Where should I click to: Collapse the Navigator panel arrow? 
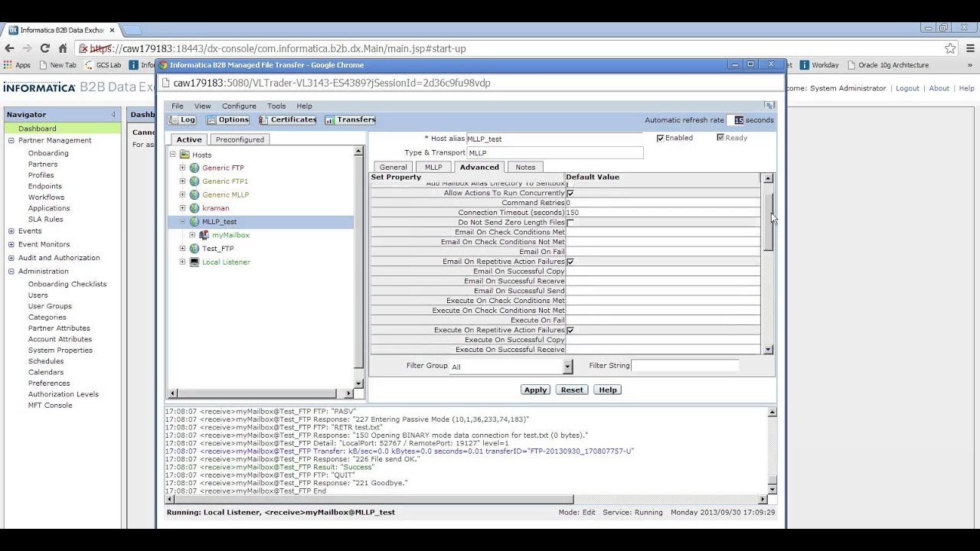pyautogui.click(x=113, y=115)
